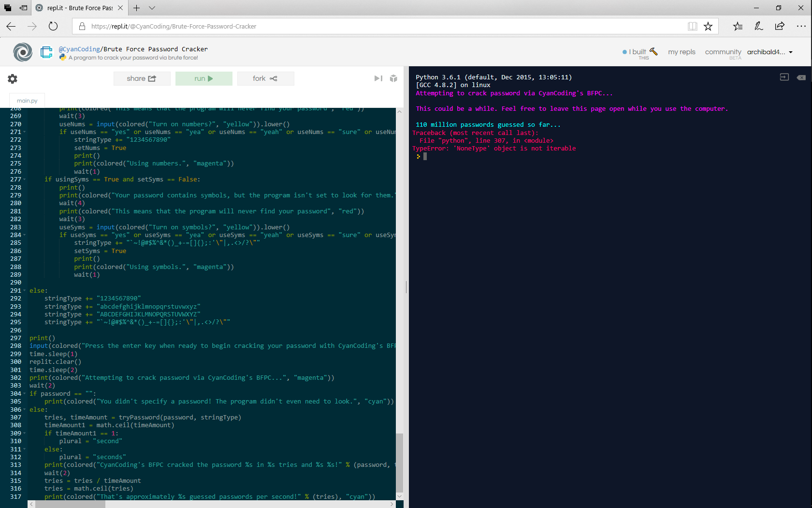Screen dimensions: 812x508
Task: Show the tab preview chevron
Action: (152, 8)
